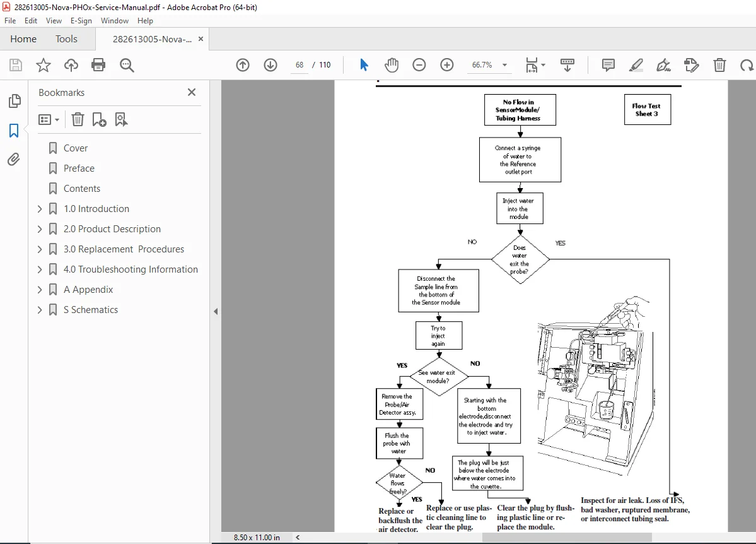Image resolution: width=756 pixels, height=544 pixels.
Task: Click the 8.50 x 11.00 in page size
Action: pos(257,537)
